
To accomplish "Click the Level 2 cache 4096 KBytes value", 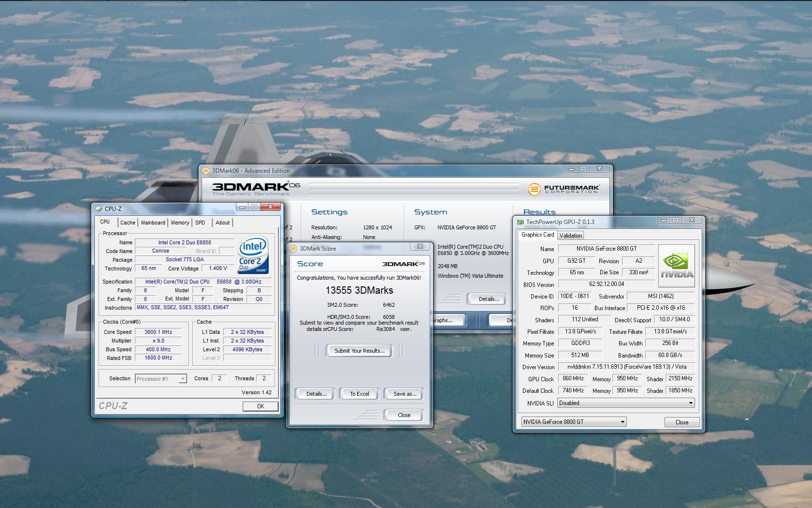I will [x=247, y=349].
